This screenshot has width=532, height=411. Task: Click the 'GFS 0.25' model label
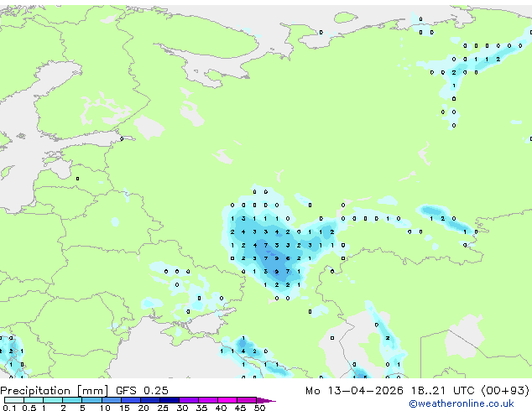coord(142,390)
